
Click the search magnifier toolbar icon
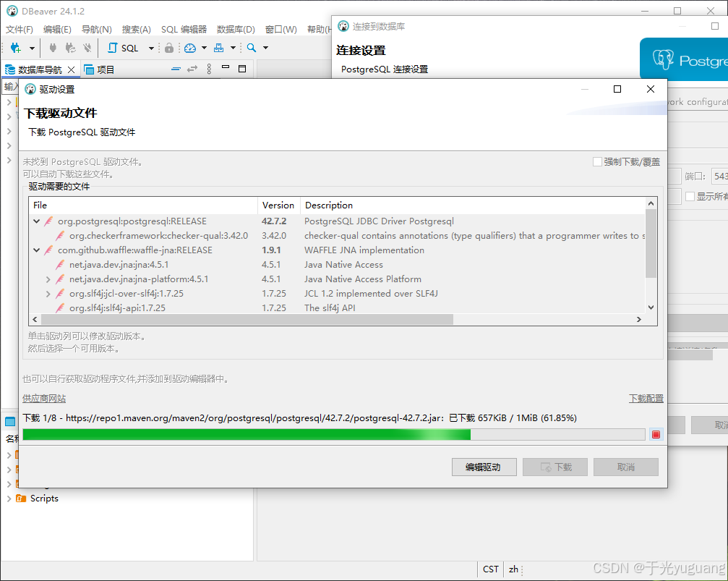[251, 48]
